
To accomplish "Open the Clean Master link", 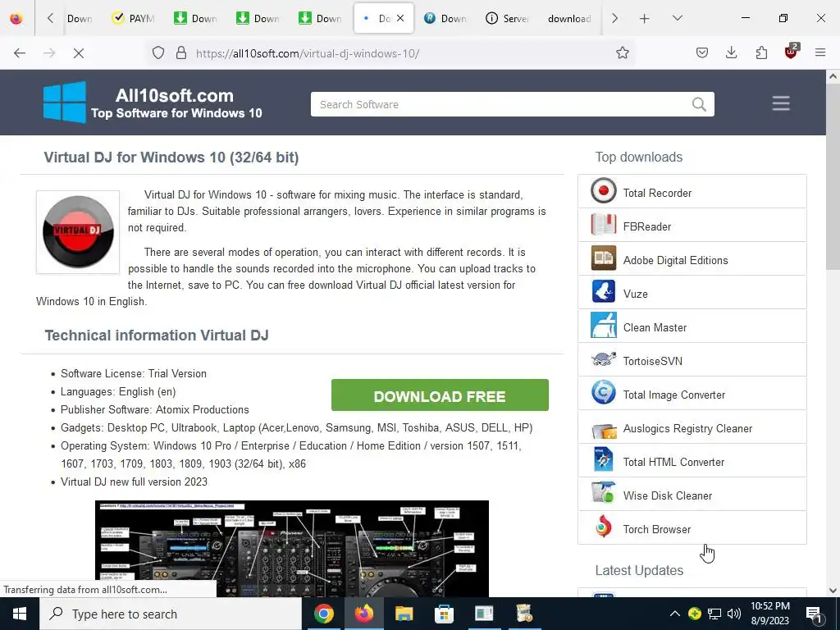I will [655, 327].
